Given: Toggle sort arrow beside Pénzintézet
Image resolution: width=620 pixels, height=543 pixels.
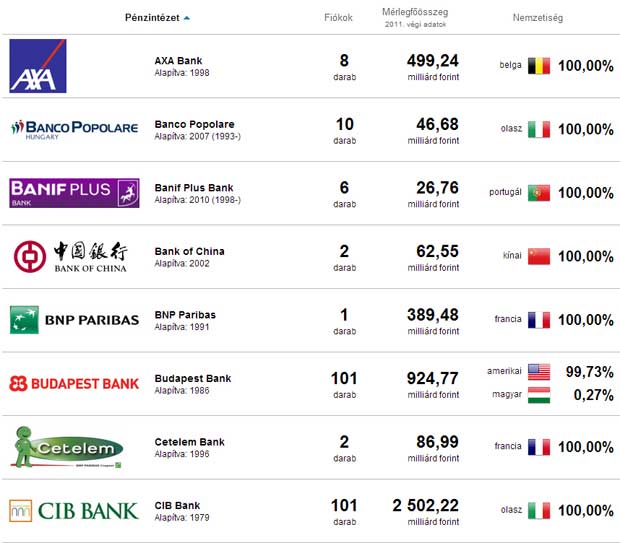Looking at the screenshot, I should tap(187, 18).
